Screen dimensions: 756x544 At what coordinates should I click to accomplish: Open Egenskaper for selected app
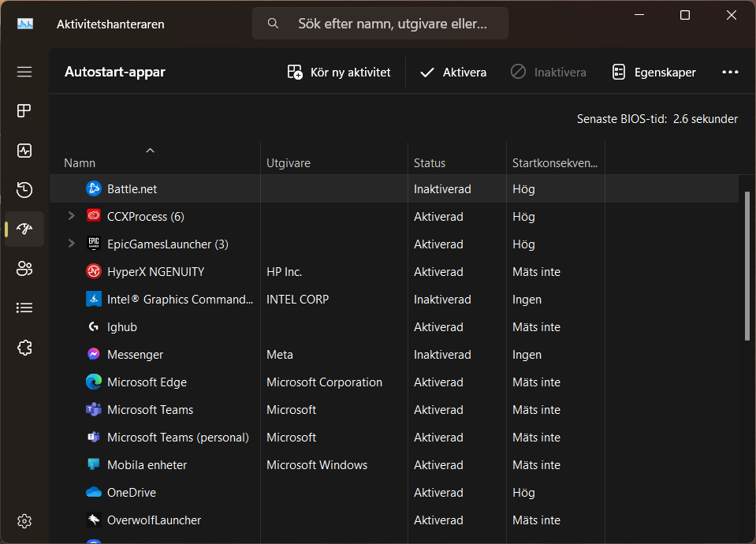pos(654,73)
